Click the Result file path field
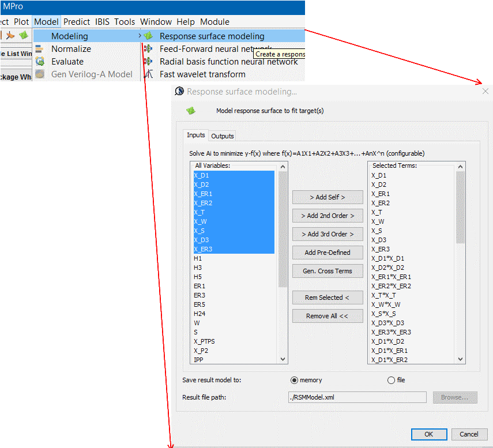This screenshot has width=493, height=448. pos(357,397)
